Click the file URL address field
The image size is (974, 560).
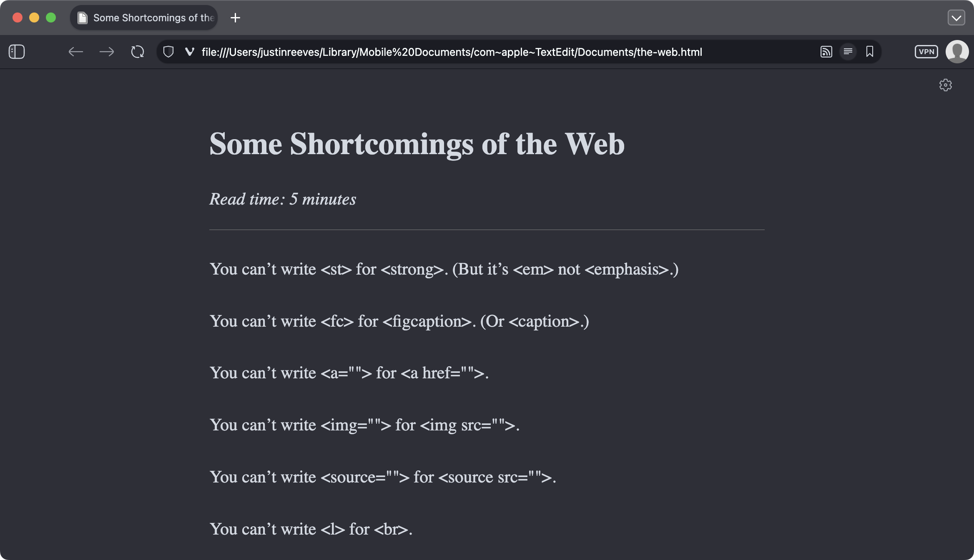(452, 52)
